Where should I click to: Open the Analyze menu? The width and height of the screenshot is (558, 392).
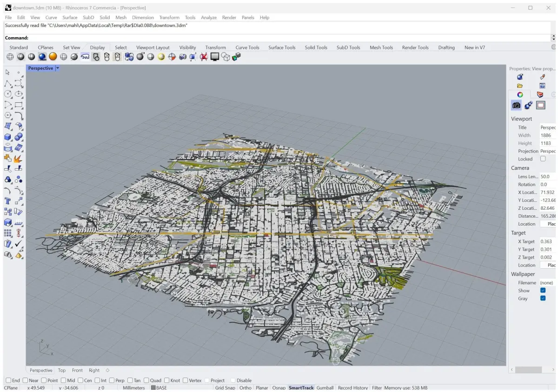(209, 17)
